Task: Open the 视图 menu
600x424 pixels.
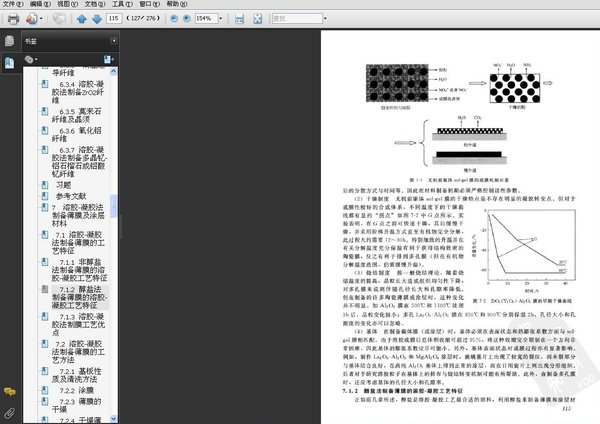Action: [x=67, y=4]
